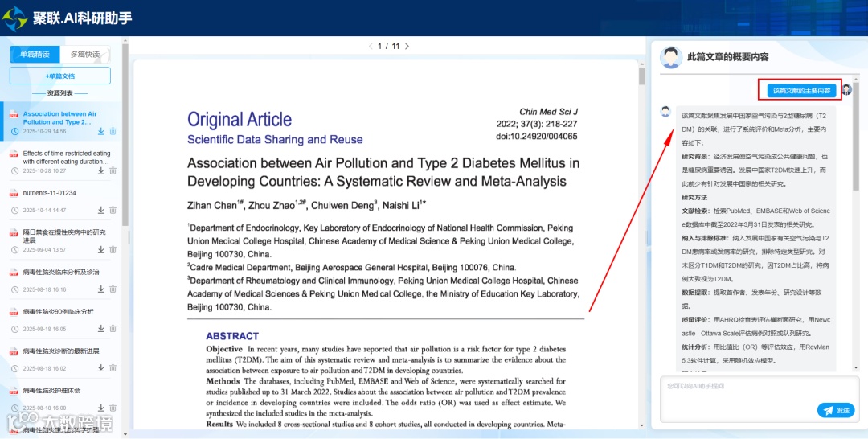The height and width of the screenshot is (439, 868).
Task: Click the timestamp 2025-10-29 14:56
Action: click(x=44, y=132)
